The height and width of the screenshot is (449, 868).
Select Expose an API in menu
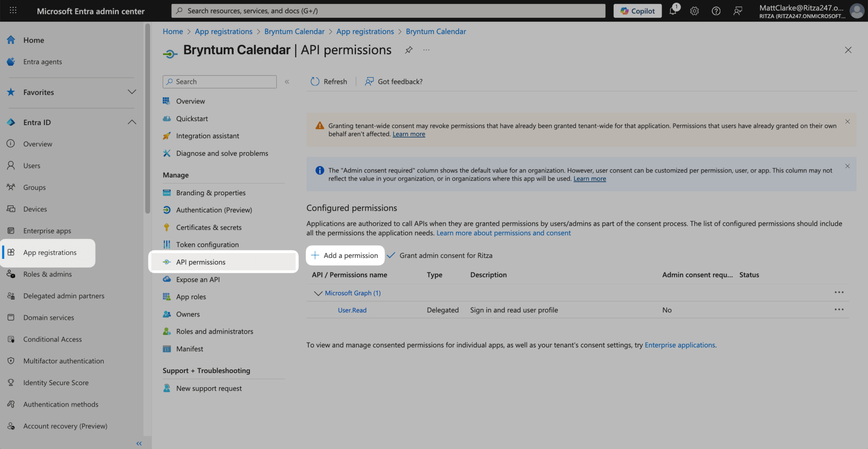198,280
